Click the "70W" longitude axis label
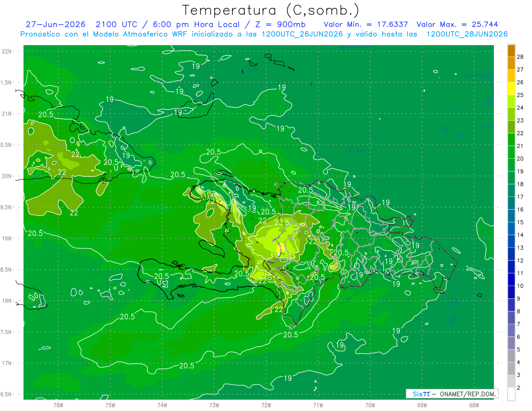The height and width of the screenshot is (411, 532). 370,405
